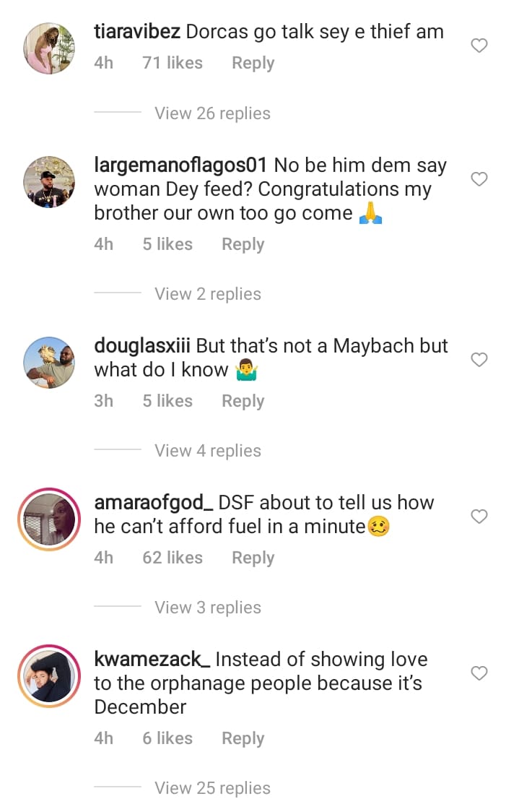The height and width of the screenshot is (812, 519).
Task: Show the 4 replies to douglasxiii
Action: [x=208, y=451]
